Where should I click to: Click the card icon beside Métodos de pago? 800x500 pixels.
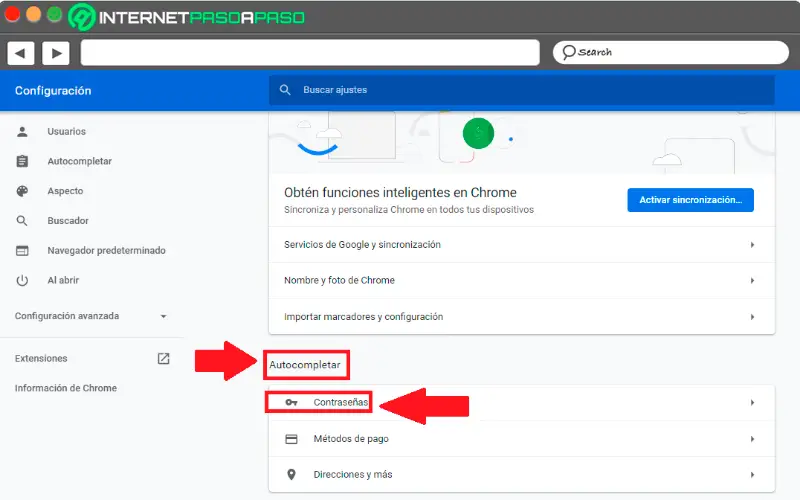point(291,439)
